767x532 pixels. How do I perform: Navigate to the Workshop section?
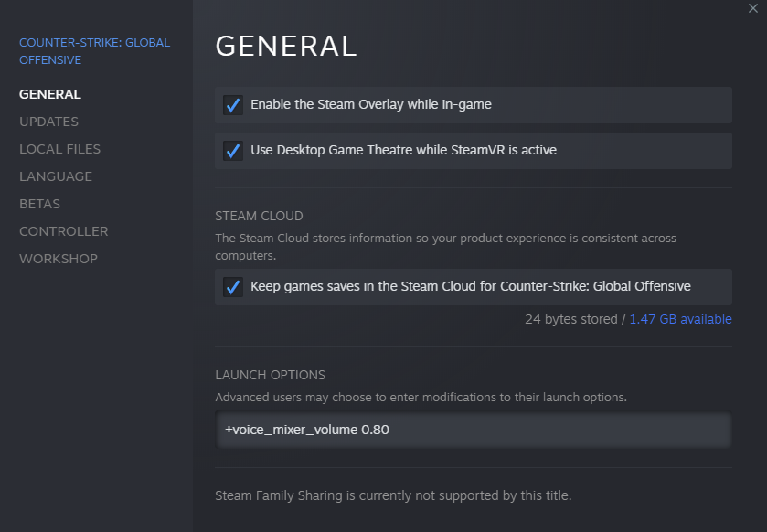59,259
